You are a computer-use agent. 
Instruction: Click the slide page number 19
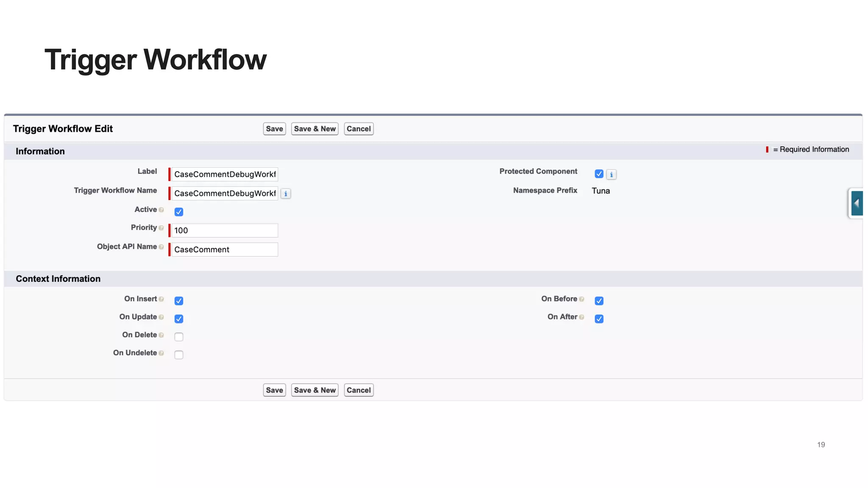[821, 445]
